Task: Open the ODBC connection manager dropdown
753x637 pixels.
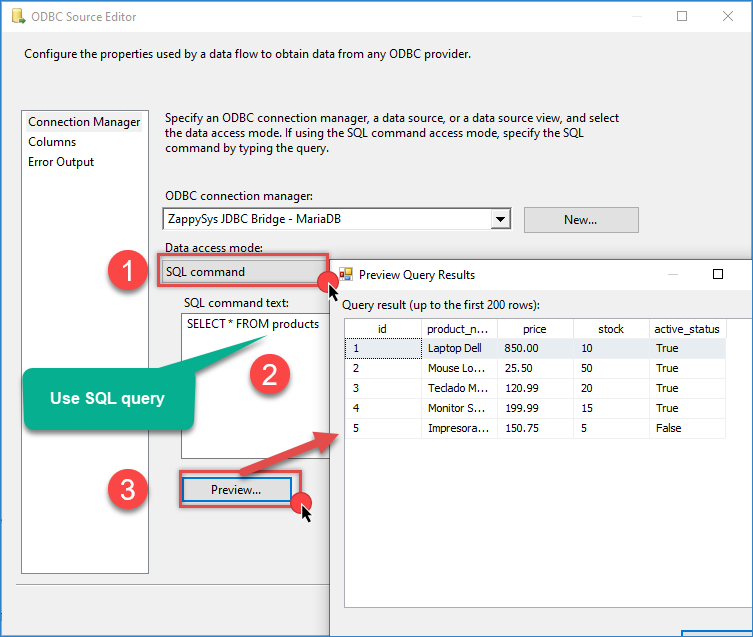Action: (x=500, y=219)
